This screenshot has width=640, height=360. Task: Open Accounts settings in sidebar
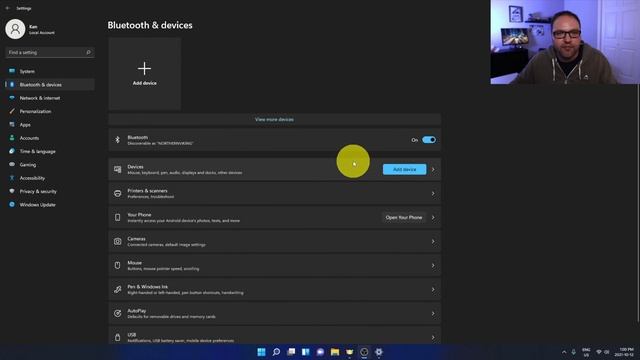49,138
